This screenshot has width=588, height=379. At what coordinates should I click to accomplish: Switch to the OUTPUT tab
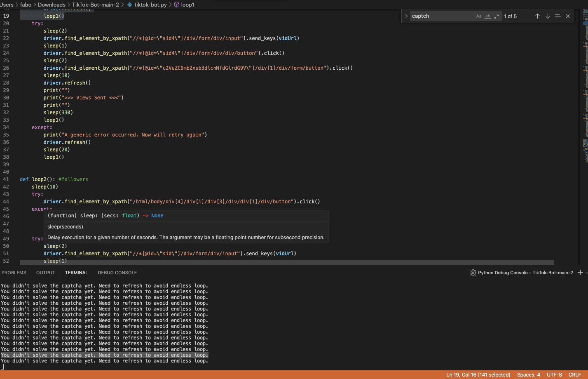[46, 273]
